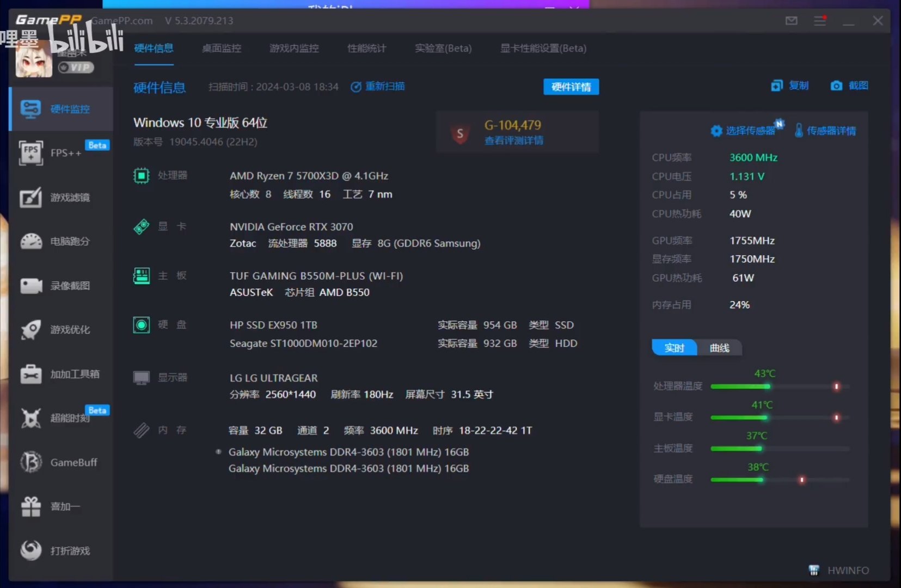Switch to the 游戏内监控 tab

(x=295, y=48)
